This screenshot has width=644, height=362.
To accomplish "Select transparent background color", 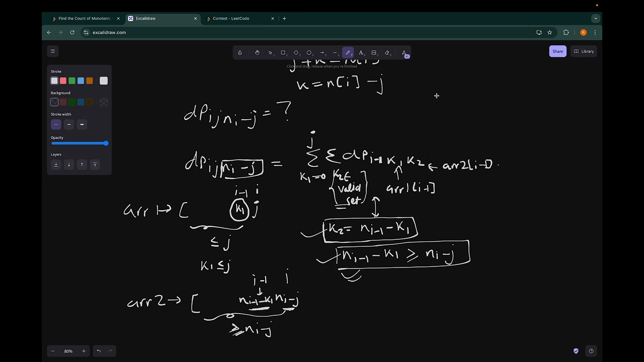I will (54, 102).
